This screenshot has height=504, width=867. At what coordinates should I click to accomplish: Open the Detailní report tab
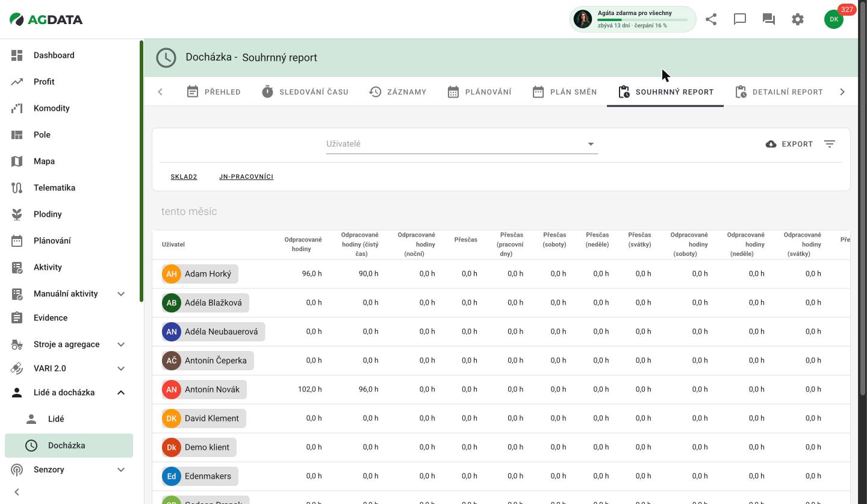779,92
